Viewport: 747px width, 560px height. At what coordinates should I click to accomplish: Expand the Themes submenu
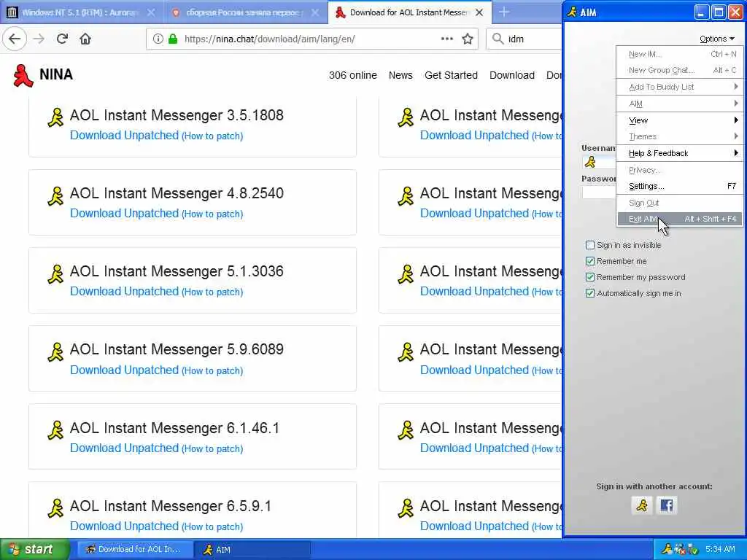pyautogui.click(x=679, y=136)
